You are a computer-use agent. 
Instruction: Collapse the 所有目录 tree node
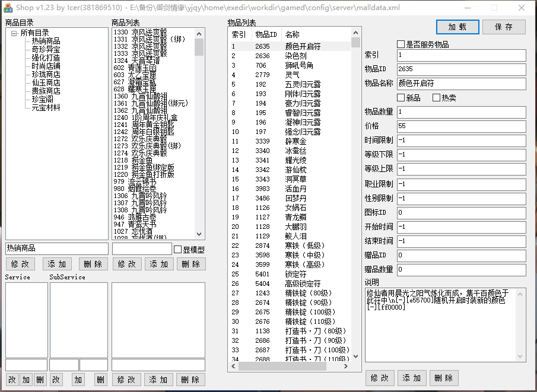pyautogui.click(x=14, y=33)
